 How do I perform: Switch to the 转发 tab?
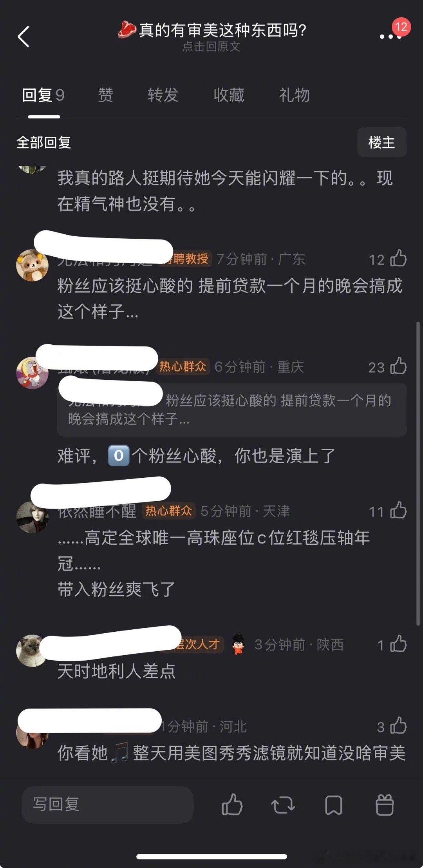(163, 95)
